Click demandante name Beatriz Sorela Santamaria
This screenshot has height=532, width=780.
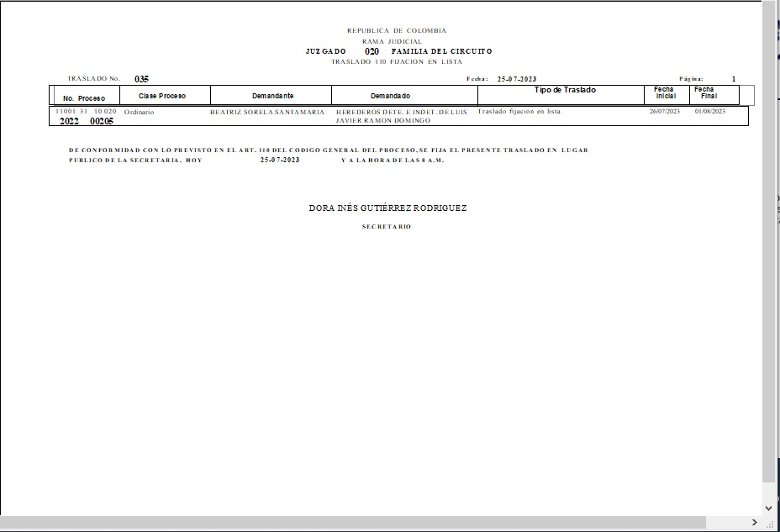[x=267, y=112]
